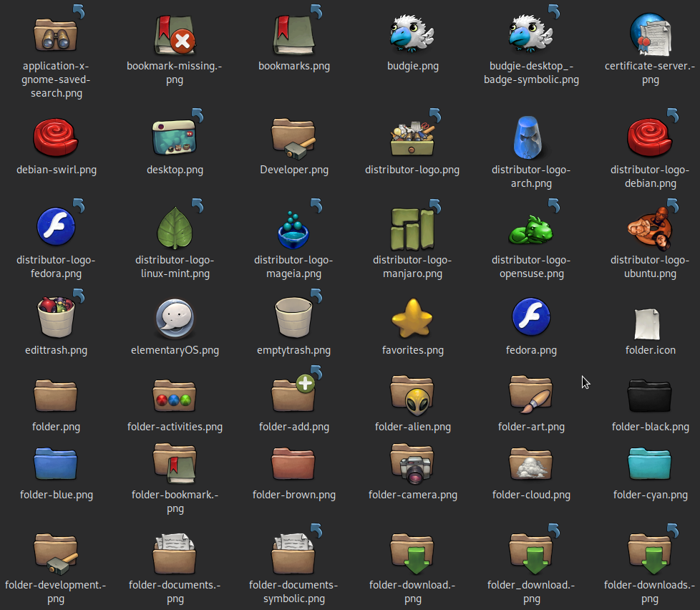
Task: Select the application-x-gnome-saved-search.png binoculars icon
Action: (56, 34)
